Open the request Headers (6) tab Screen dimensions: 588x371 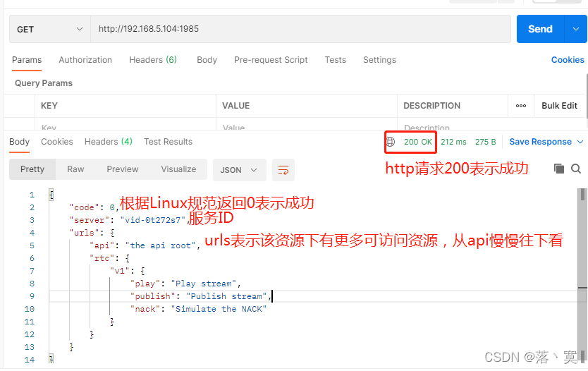click(152, 60)
